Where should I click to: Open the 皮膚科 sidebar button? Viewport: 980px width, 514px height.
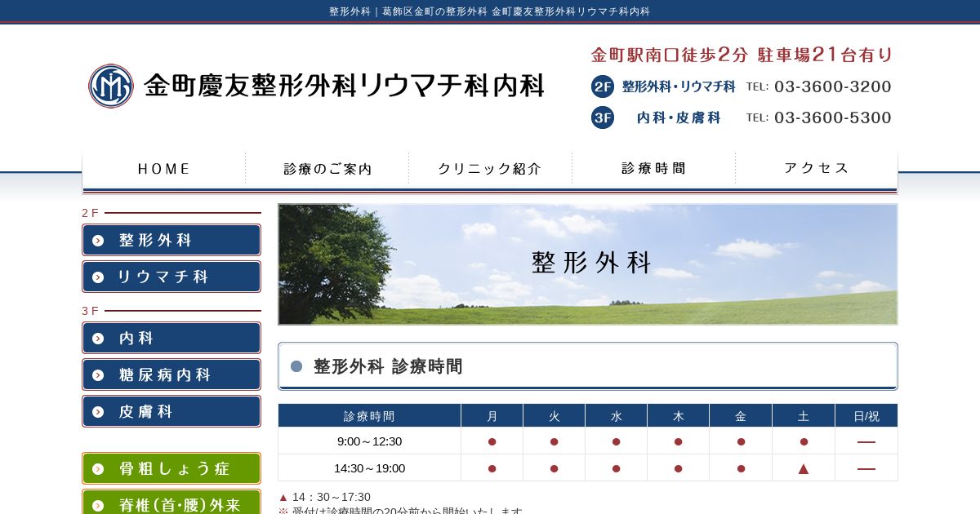tap(171, 411)
